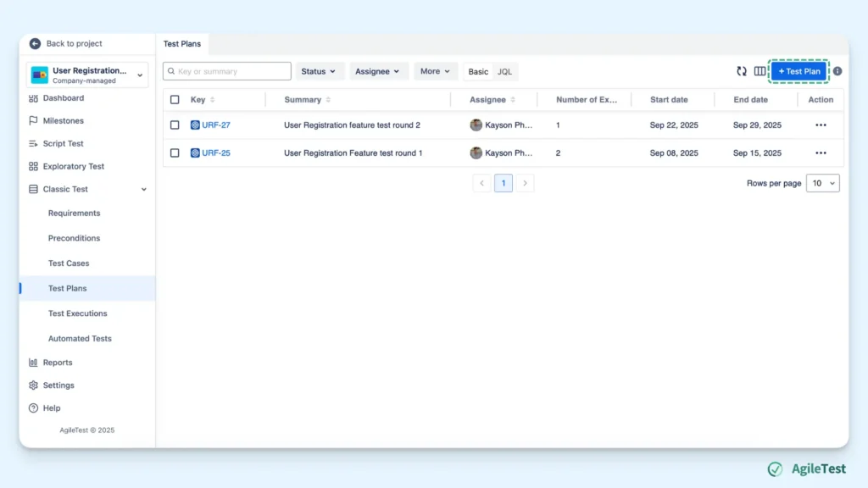Click the search magnifier icon

pyautogui.click(x=171, y=71)
